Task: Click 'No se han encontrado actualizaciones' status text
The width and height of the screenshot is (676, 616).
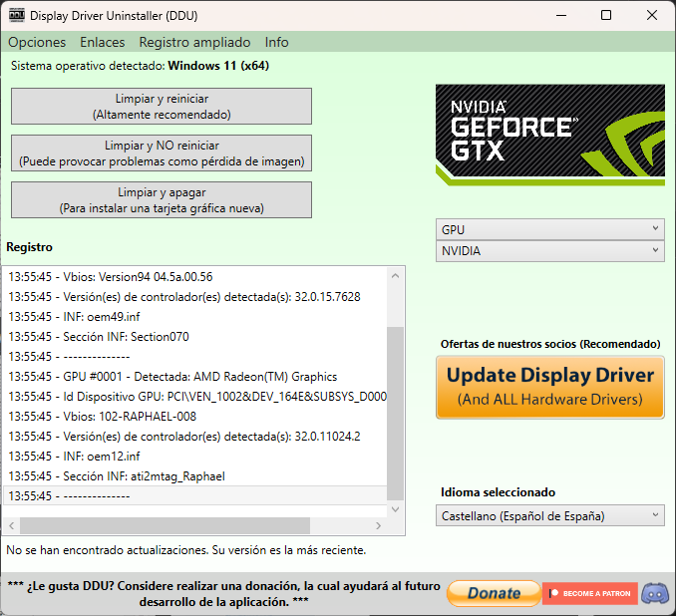Action: pos(185,550)
